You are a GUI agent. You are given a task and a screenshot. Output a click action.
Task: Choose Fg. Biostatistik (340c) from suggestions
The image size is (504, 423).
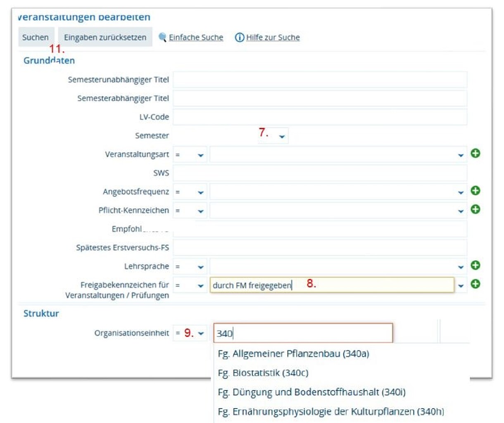coord(263,373)
